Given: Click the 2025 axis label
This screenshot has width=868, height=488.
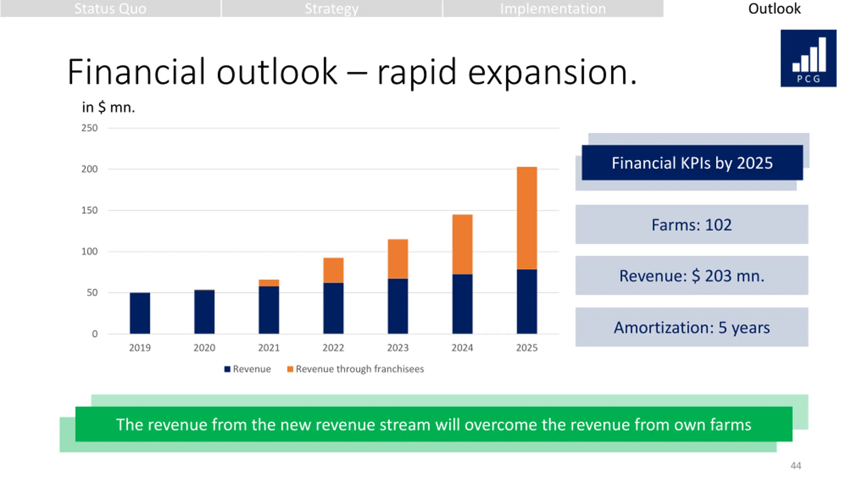Looking at the screenshot, I should click(x=527, y=348).
